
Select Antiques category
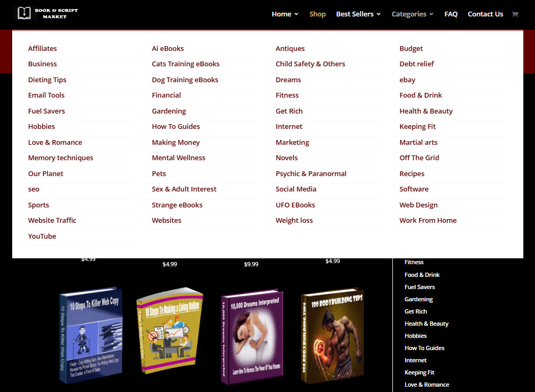290,48
